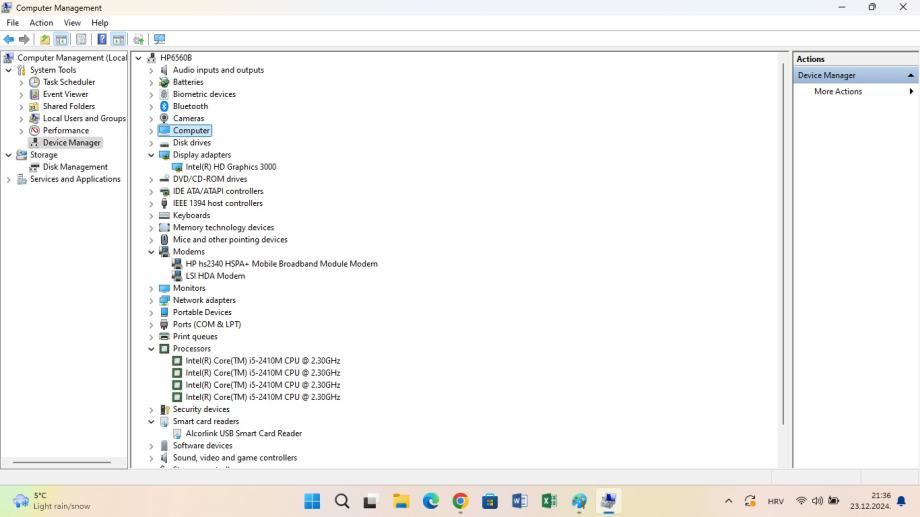The height and width of the screenshot is (517, 920).
Task: Click Scan for hardware changes monitor icon
Action: click(159, 39)
